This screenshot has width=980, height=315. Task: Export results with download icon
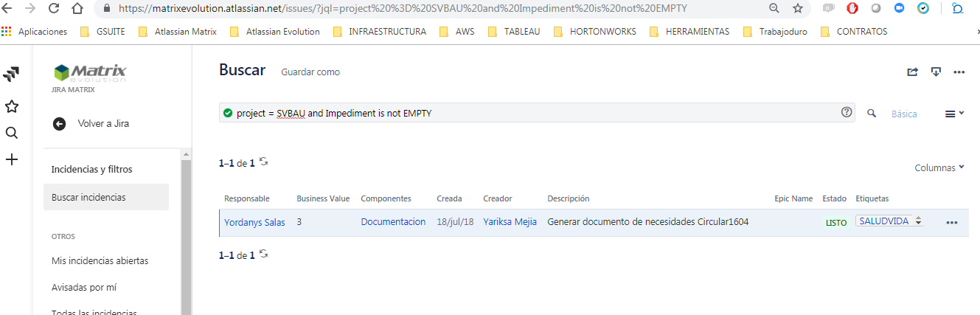click(936, 72)
